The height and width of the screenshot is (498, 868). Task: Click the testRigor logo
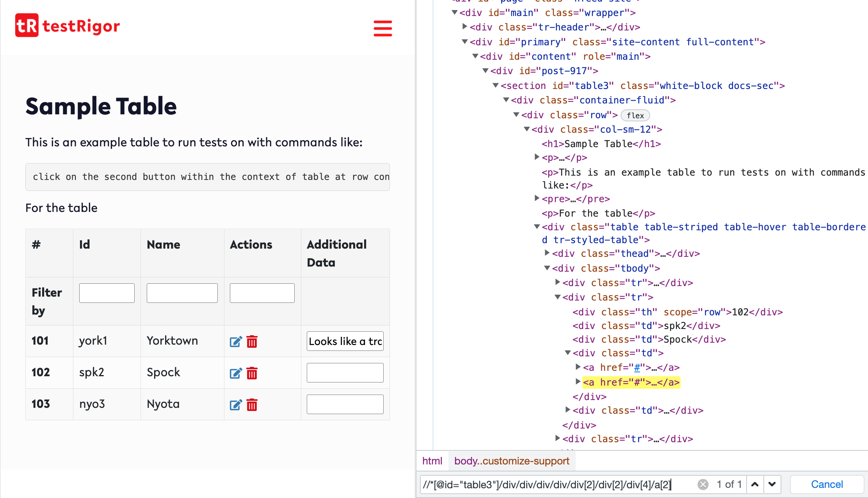tap(68, 26)
